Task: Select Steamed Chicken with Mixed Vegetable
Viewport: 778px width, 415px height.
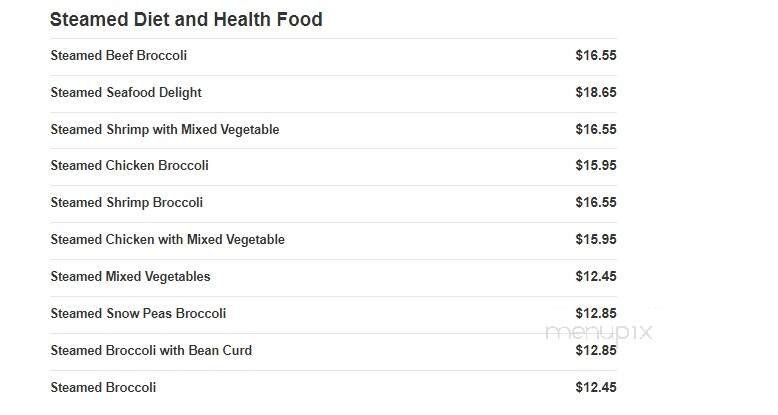Action: [168, 240]
